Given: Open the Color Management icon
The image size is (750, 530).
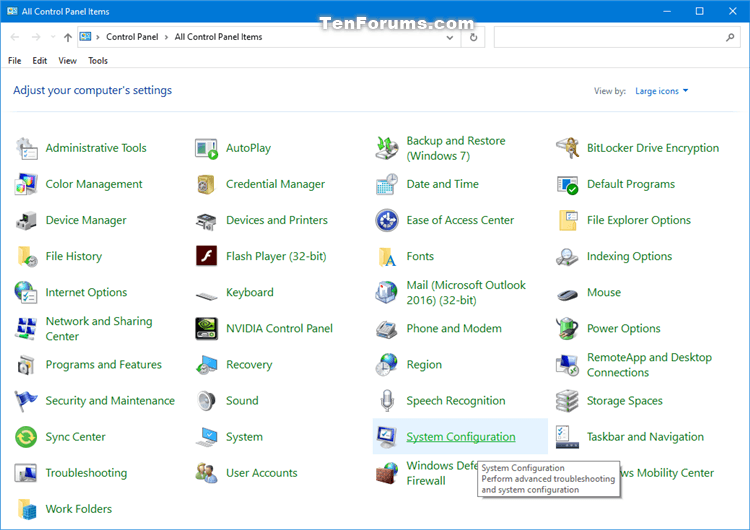Looking at the screenshot, I should pos(26,184).
